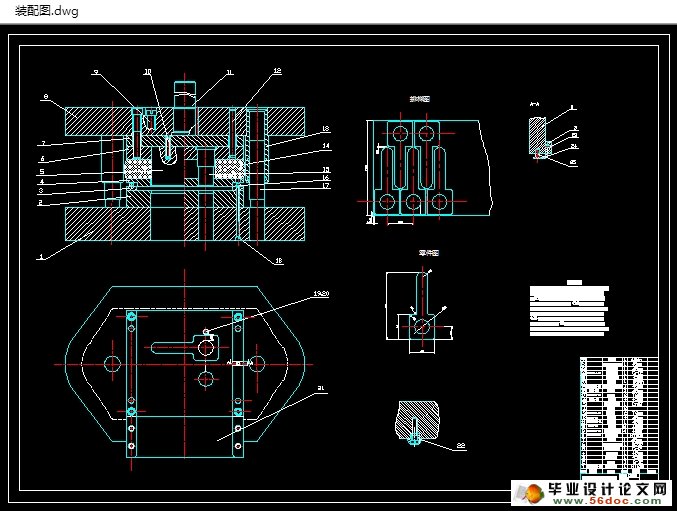Screen dimensions: 677x511
Task: Select the layout diagram with five holes
Action: (412, 166)
